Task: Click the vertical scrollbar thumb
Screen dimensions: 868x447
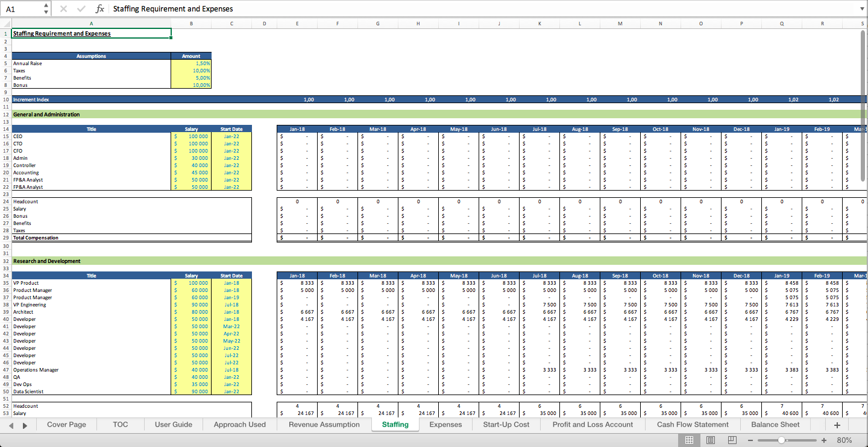Action: tap(863, 104)
